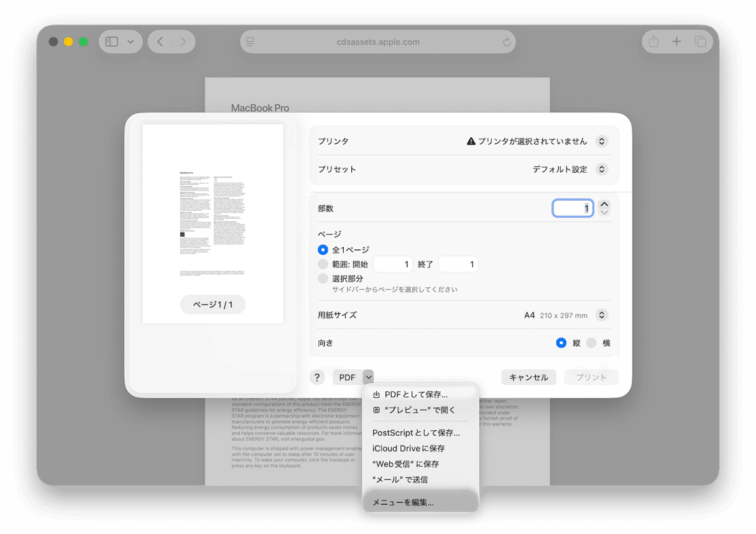
Task: Open a new tab with the plus icon
Action: pos(677,42)
